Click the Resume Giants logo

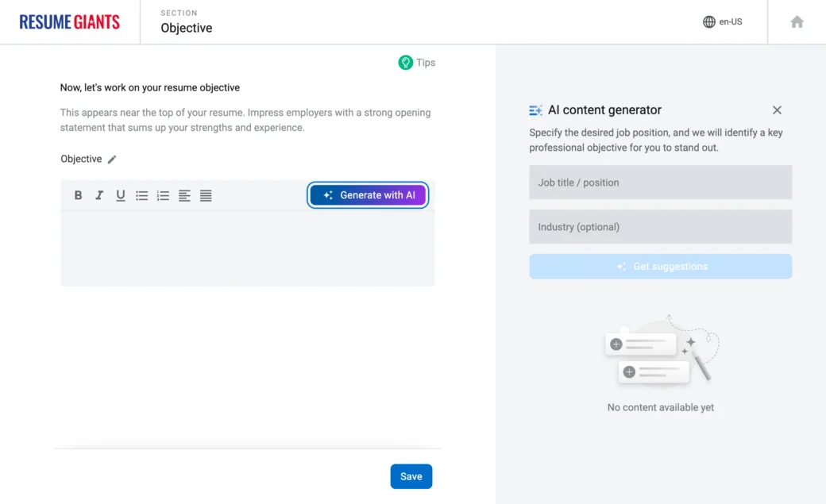(x=70, y=22)
